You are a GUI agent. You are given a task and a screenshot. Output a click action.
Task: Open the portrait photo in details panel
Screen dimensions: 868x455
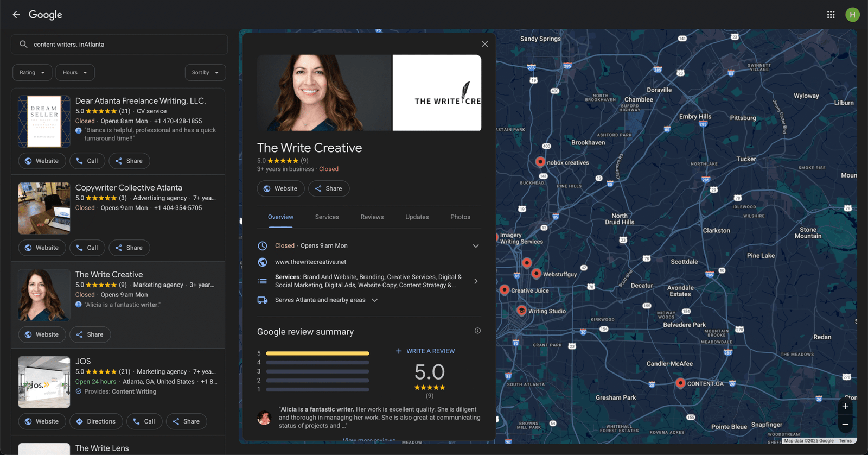click(324, 93)
